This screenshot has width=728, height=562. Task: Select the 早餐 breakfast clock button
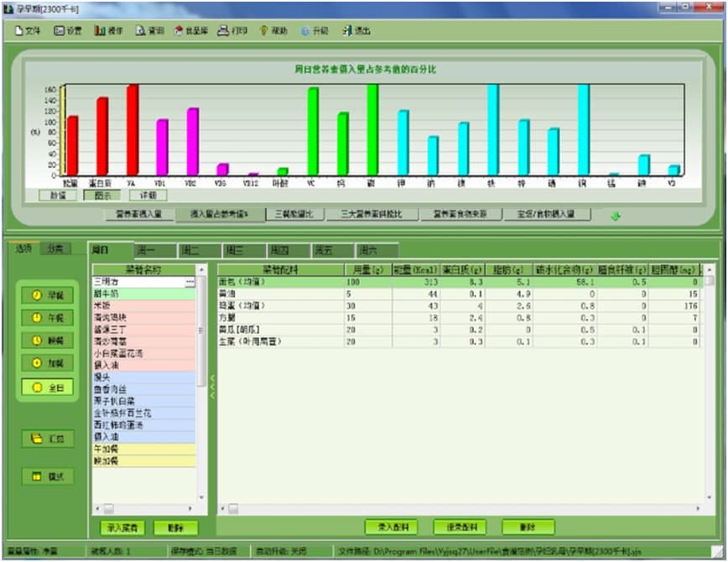click(47, 295)
